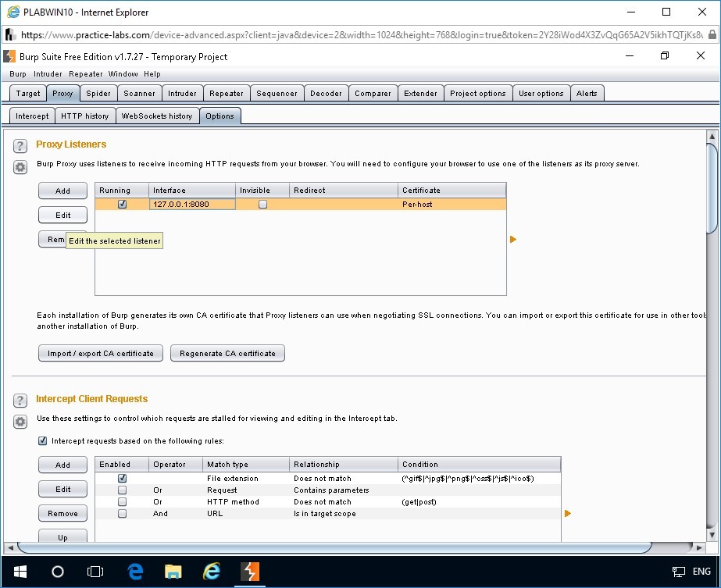721x588 pixels.
Task: Uncheck Intercept requests based on following rules
Action: [x=42, y=441]
